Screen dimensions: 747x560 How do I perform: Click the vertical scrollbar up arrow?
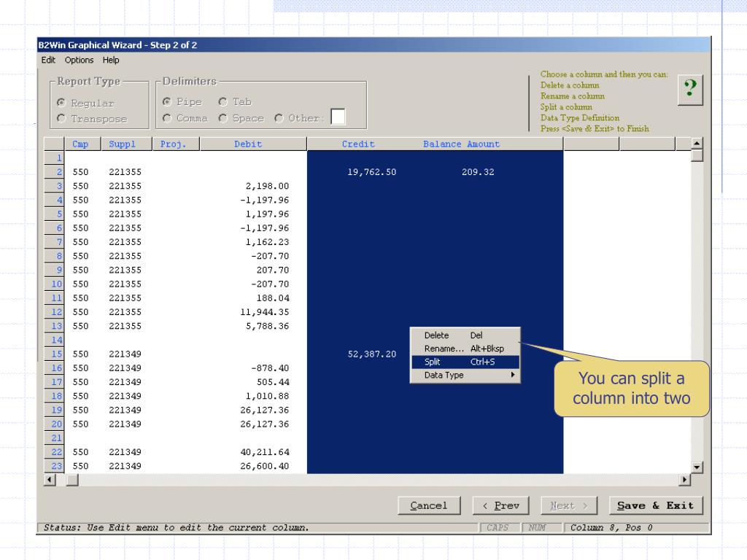click(x=697, y=143)
